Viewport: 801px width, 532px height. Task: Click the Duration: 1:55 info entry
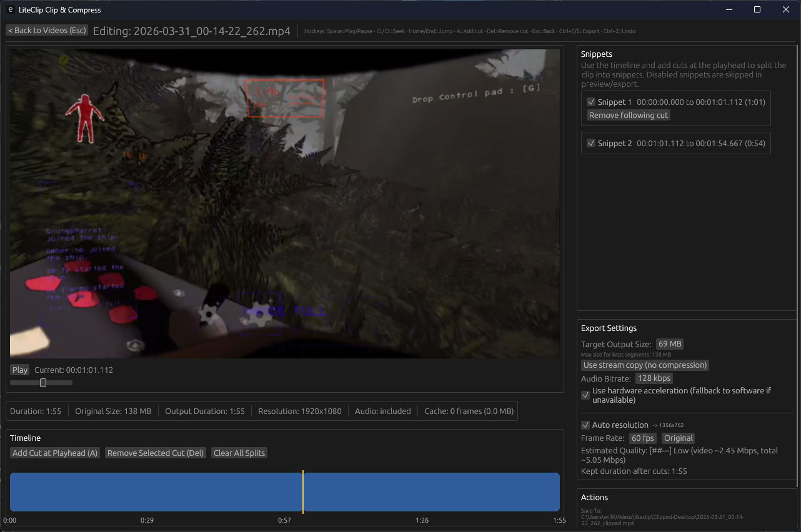36,411
